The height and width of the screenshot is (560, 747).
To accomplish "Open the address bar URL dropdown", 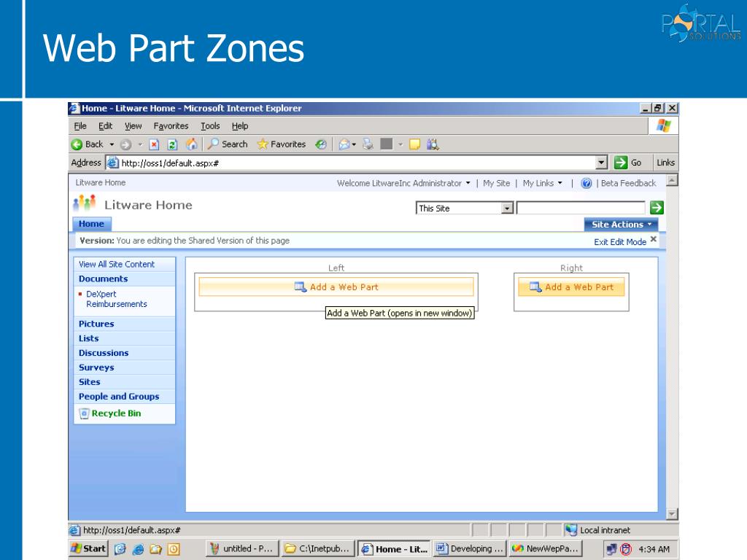I will [x=601, y=163].
